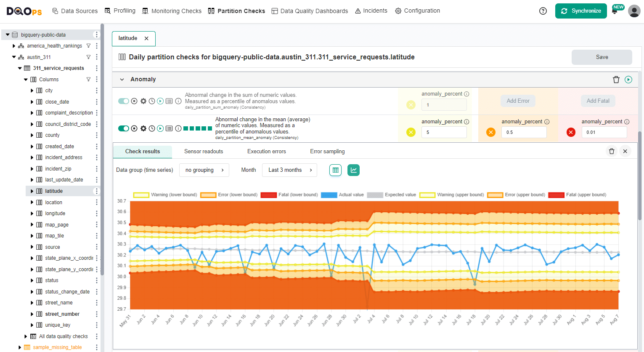Show results list for sum anomaly check
The image size is (644, 352).
pyautogui.click(x=169, y=101)
